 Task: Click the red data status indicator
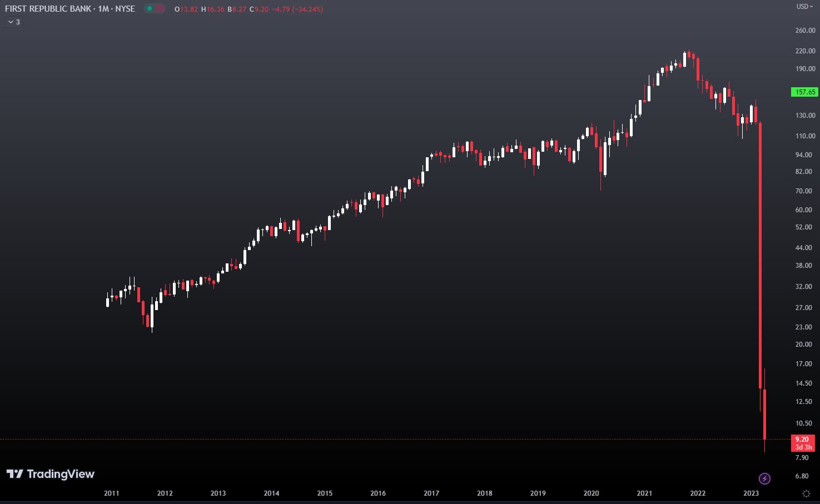pos(159,9)
